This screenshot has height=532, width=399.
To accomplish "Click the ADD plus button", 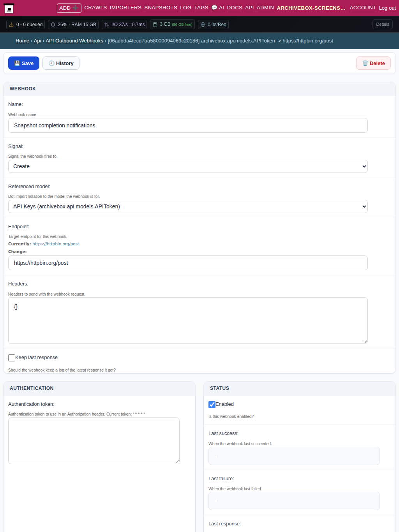I will click(x=69, y=8).
